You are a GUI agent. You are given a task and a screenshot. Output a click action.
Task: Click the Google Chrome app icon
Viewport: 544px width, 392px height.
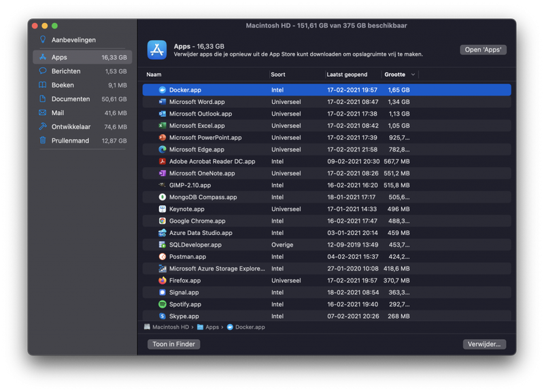(x=163, y=221)
